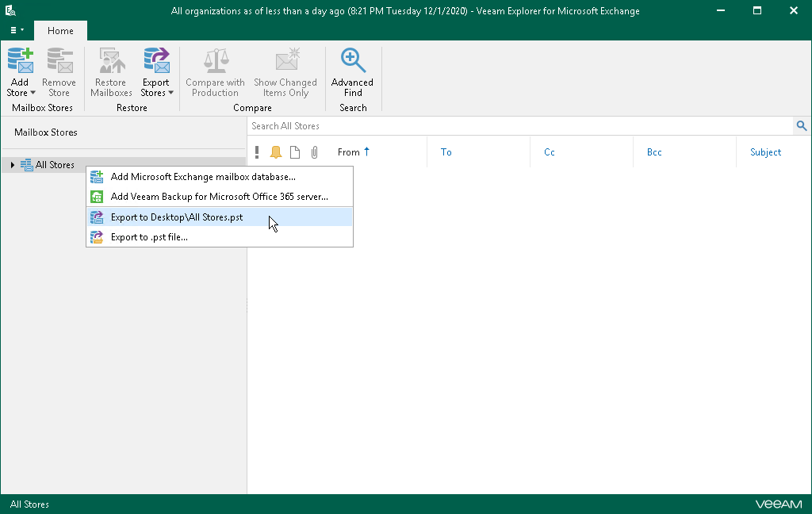
Task: Sort by item type page column
Action: 295,152
